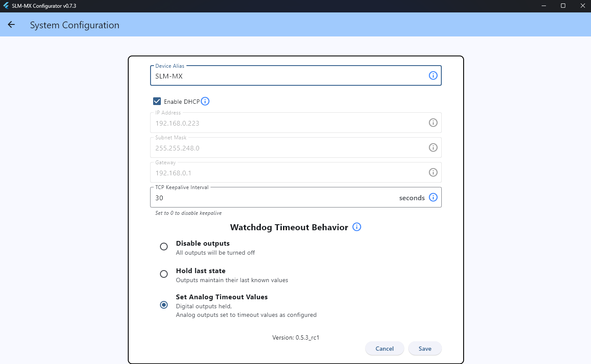This screenshot has width=591, height=364.
Task: Click the 'seconds' unit suffix
Action: tap(412, 198)
